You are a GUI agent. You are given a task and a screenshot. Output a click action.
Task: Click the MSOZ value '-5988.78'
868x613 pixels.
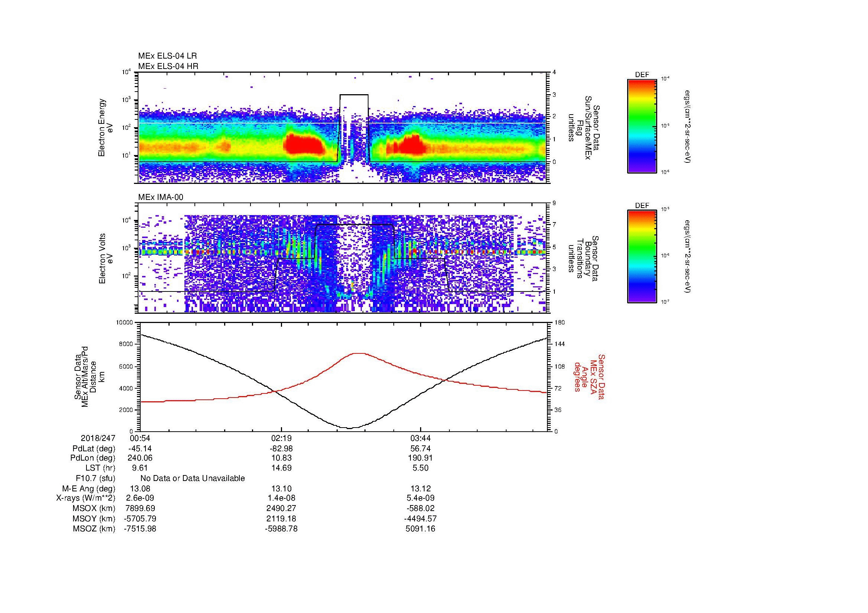(x=281, y=529)
